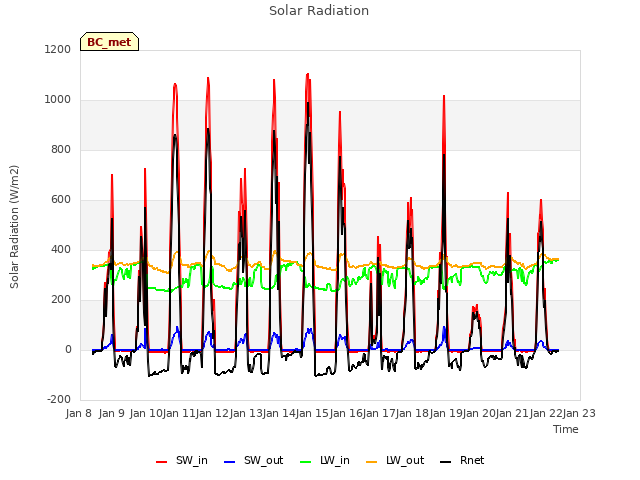This screenshot has height=480, width=640.
Task: Click the Jan 17 x-axis tick label
Action: (x=379, y=413)
